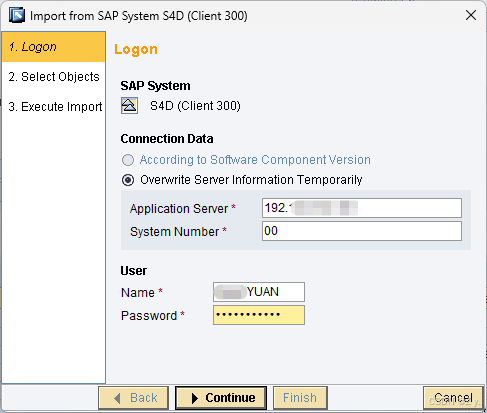The height and width of the screenshot is (413, 487).
Task: Click the System Number label
Action: click(174, 232)
